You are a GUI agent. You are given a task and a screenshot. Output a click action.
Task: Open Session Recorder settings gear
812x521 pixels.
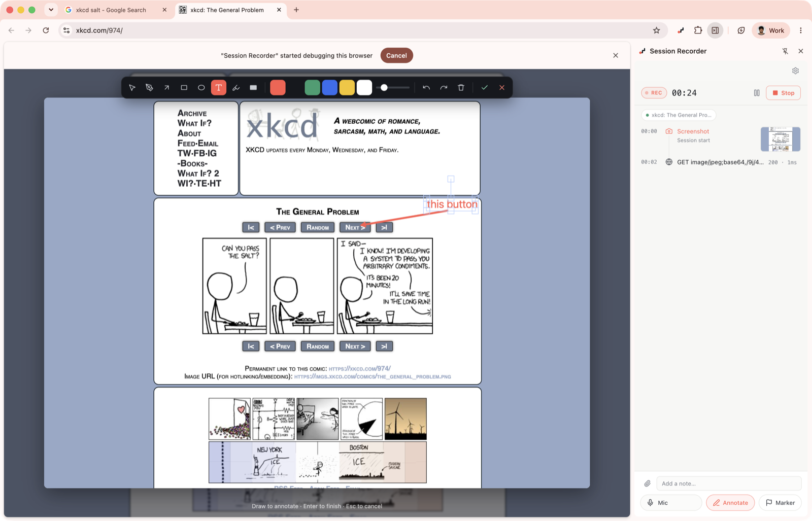(x=795, y=71)
